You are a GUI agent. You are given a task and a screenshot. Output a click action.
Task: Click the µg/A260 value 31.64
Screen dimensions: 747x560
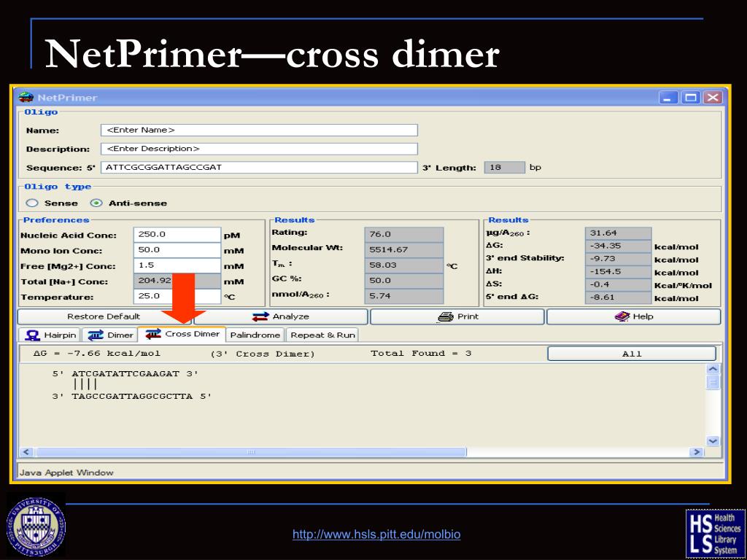pyautogui.click(x=618, y=233)
